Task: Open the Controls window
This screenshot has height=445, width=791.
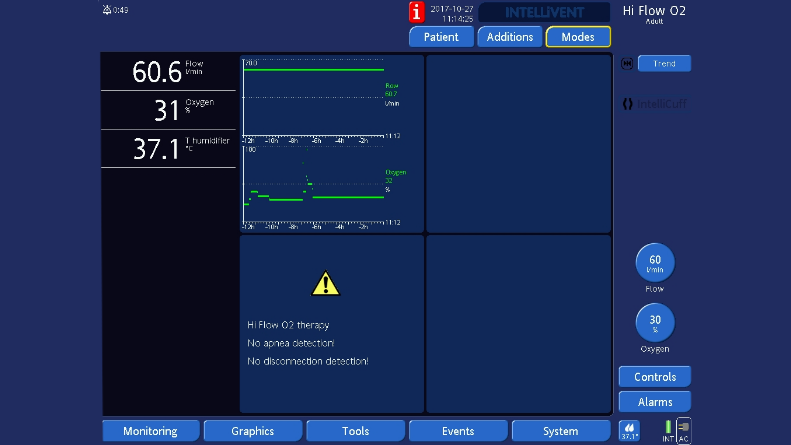Action: [655, 377]
